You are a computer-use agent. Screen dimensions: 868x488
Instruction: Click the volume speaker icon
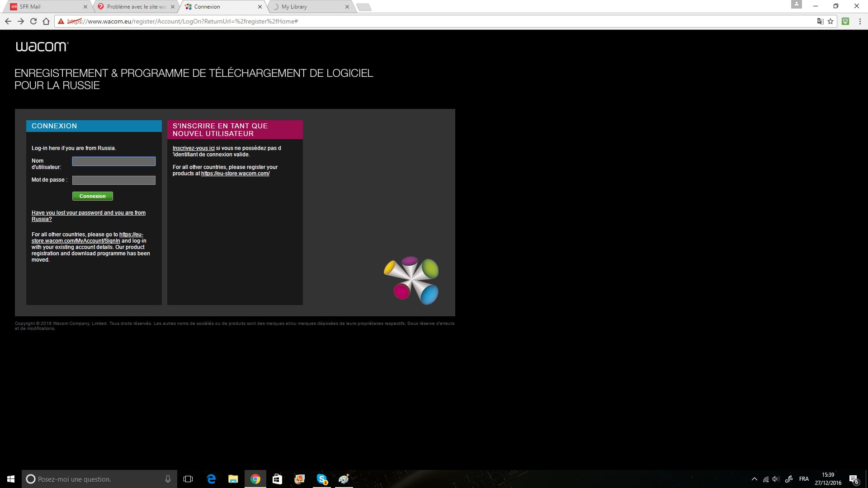[x=776, y=479]
